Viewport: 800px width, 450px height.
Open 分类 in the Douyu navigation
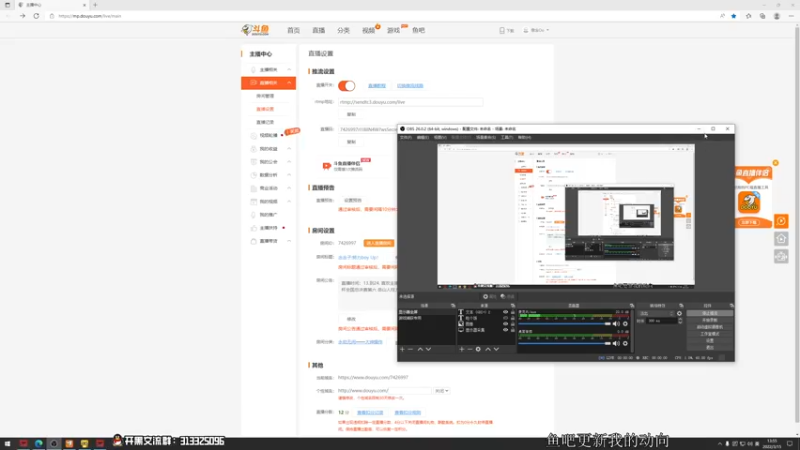tap(343, 31)
